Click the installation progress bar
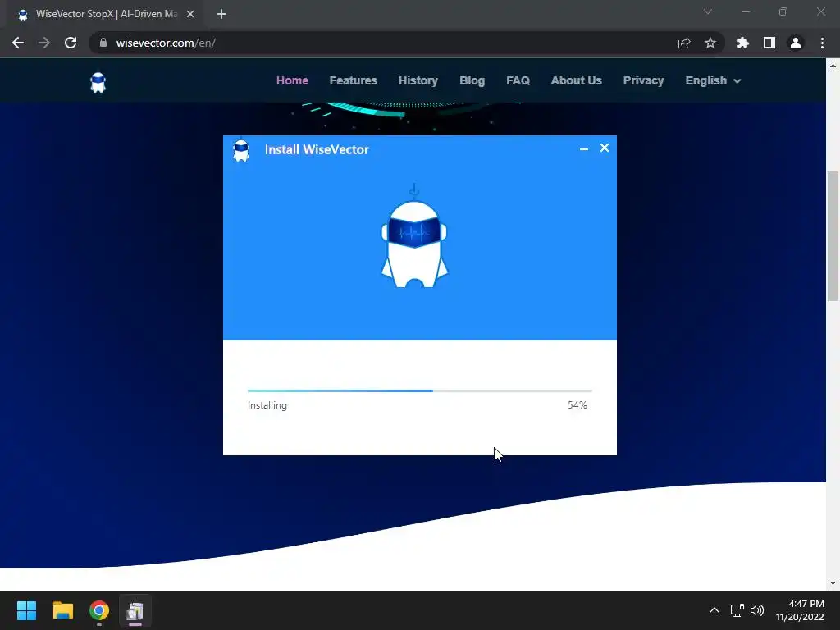Screen dimensions: 840x630 pyautogui.click(x=419, y=390)
